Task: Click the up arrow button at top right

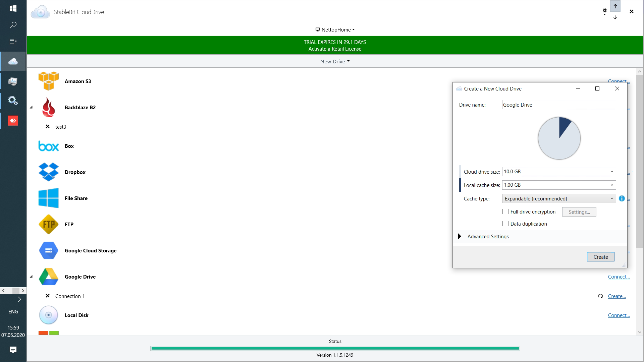Action: click(x=615, y=6)
